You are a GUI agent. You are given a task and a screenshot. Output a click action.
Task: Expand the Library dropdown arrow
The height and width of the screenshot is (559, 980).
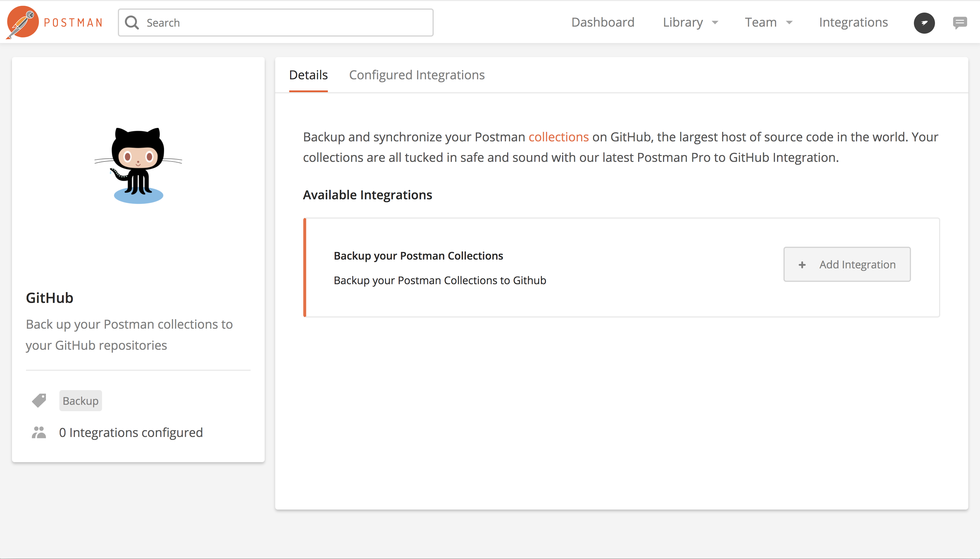pos(715,23)
